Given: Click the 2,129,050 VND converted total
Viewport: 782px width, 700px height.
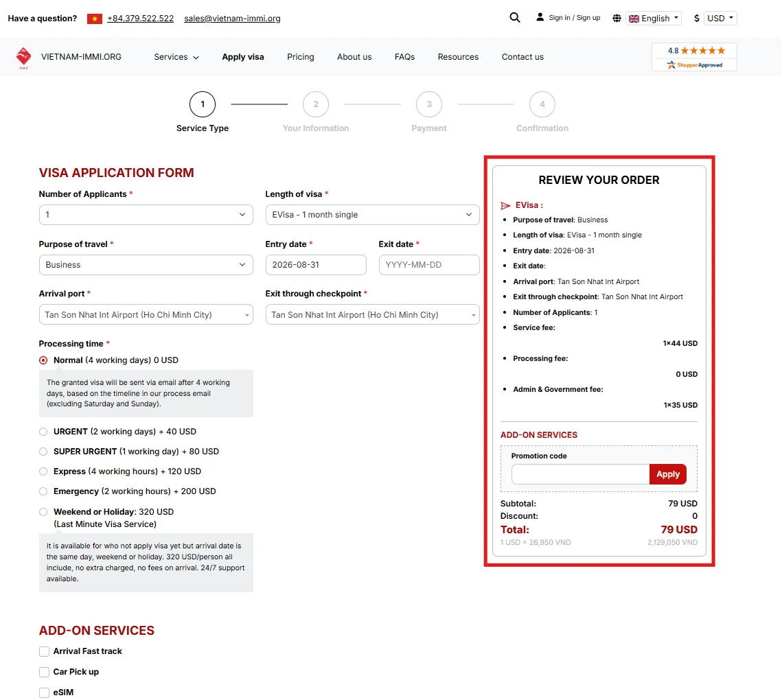Looking at the screenshot, I should [x=672, y=542].
